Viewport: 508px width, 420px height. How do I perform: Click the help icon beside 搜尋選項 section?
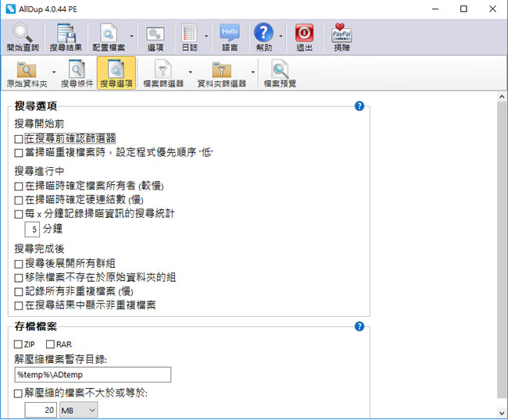click(x=360, y=106)
